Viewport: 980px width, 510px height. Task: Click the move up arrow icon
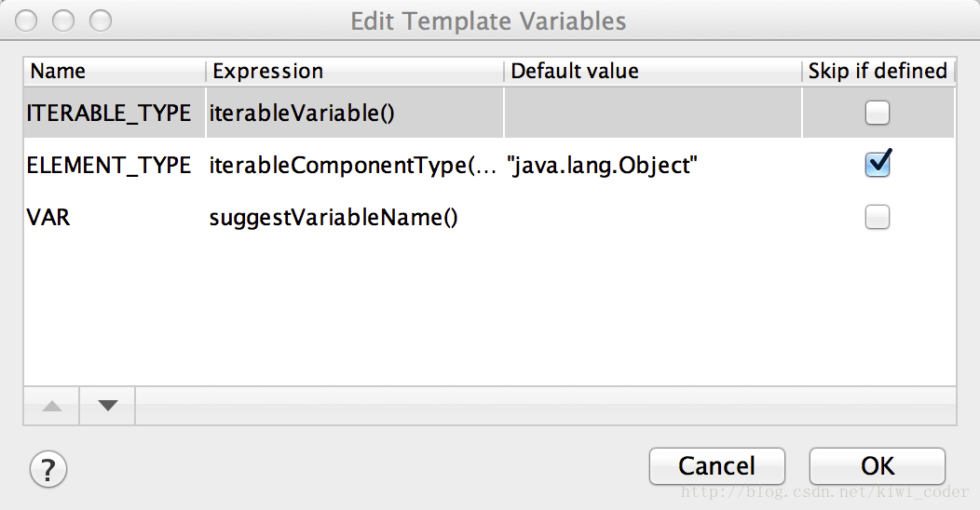click(52, 407)
